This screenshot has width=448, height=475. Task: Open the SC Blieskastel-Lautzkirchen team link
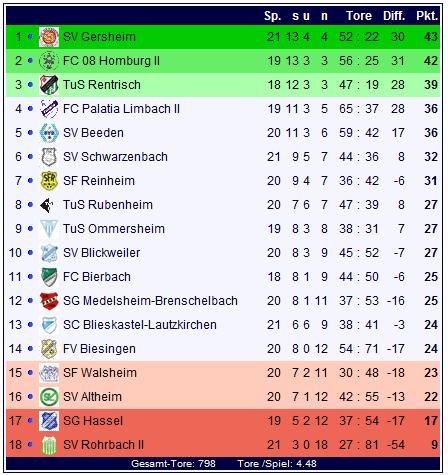pos(140,325)
